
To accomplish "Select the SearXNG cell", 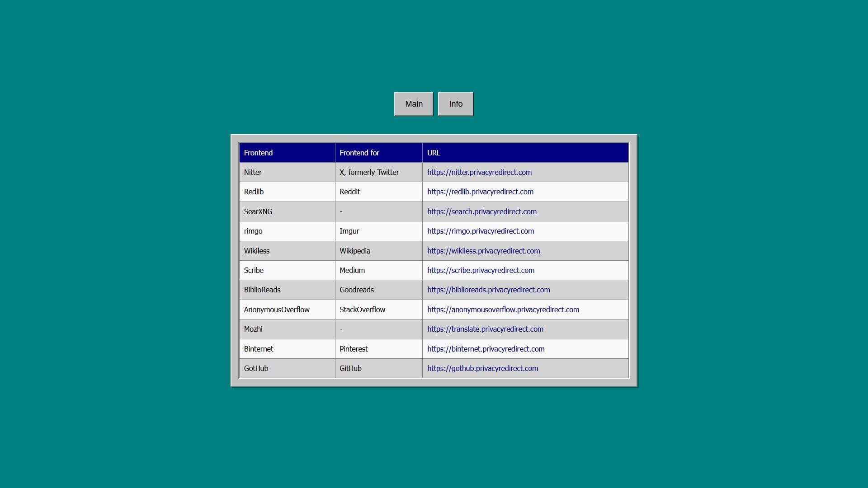I will pyautogui.click(x=287, y=211).
